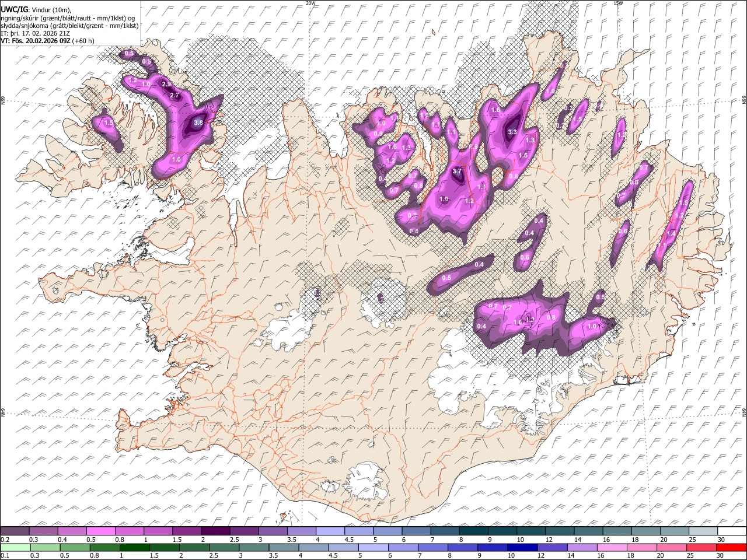Click the 0.2 label in upper legend
The height and width of the screenshot is (560, 747).
(x=5, y=540)
